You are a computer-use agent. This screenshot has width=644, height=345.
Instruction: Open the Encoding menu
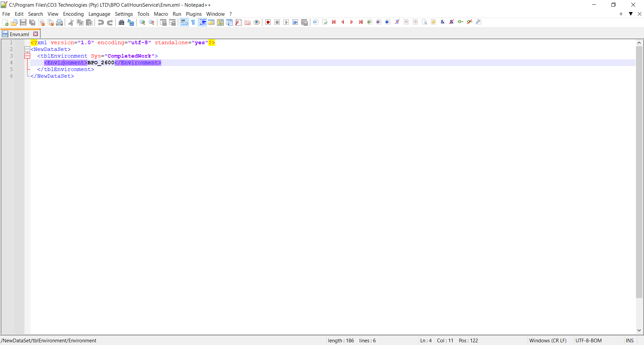click(x=73, y=14)
